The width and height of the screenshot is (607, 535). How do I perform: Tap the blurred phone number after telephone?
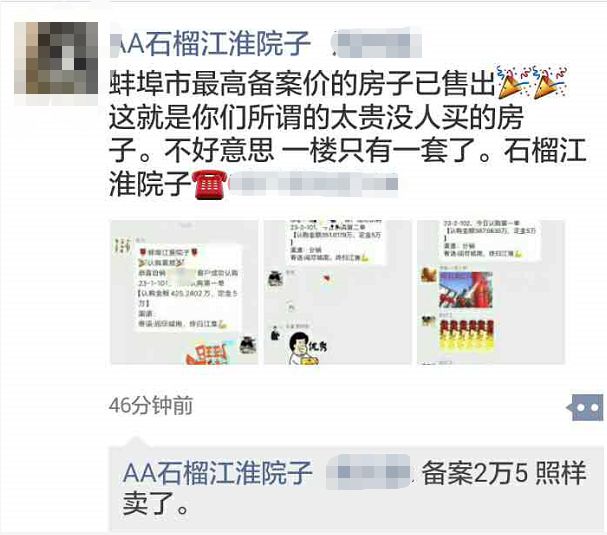(314, 183)
